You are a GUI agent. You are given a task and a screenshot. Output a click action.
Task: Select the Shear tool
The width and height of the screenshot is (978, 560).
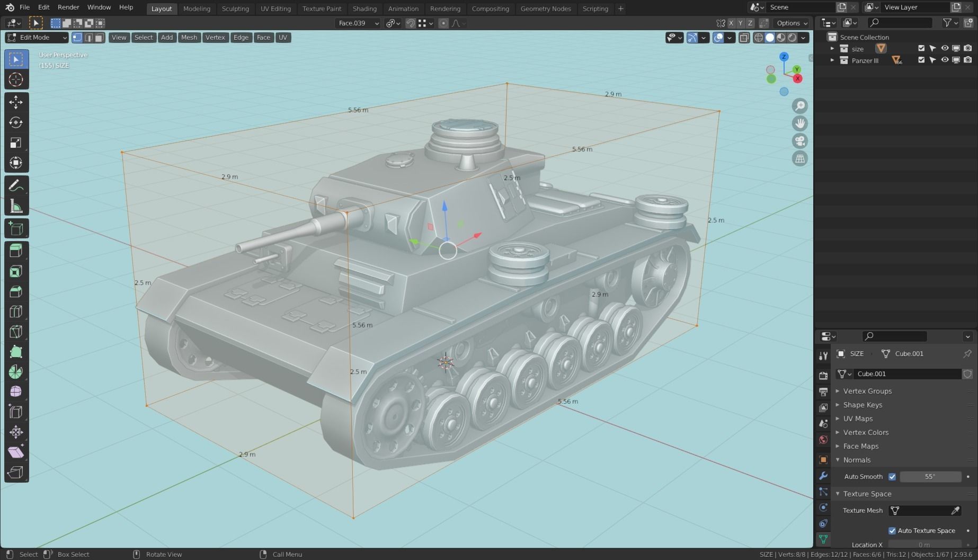(16, 452)
